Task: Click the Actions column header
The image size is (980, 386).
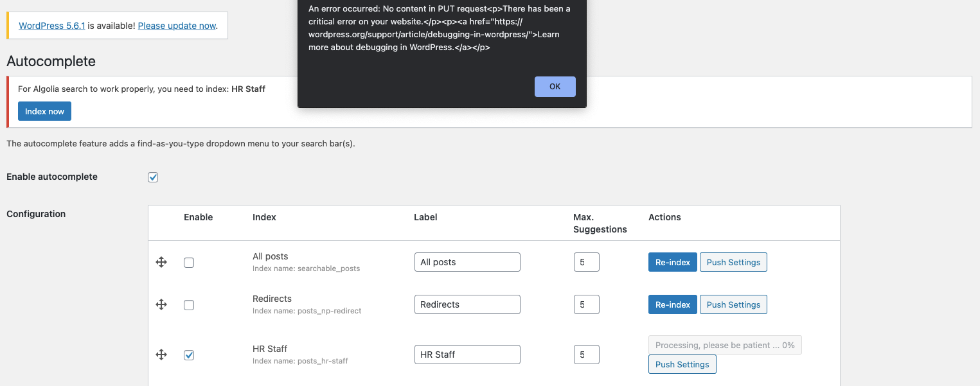Action: [664, 217]
